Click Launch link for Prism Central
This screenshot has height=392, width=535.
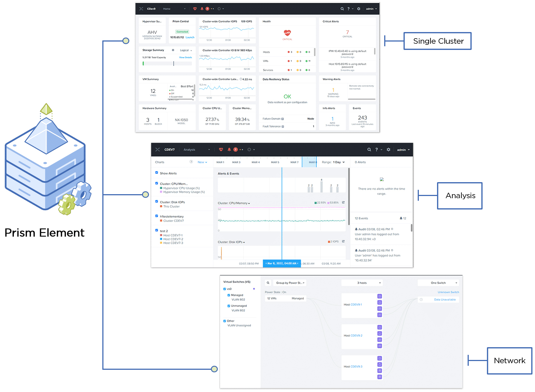tap(190, 37)
